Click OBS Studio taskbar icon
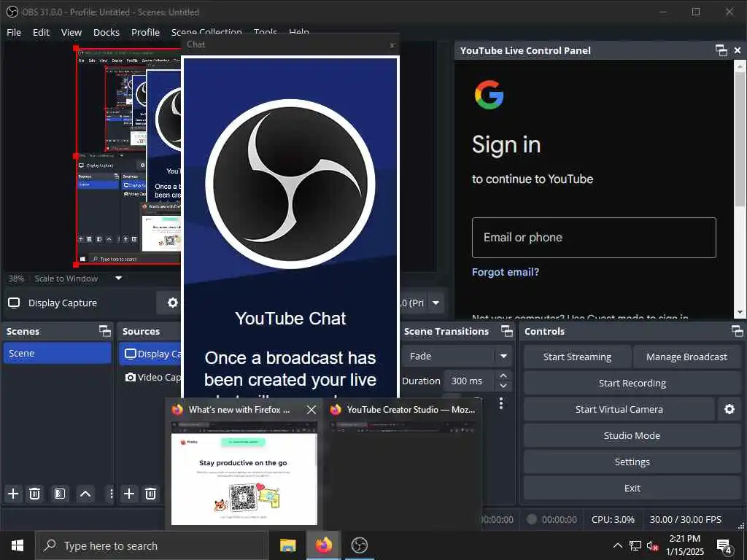The width and height of the screenshot is (747, 560). [359, 545]
